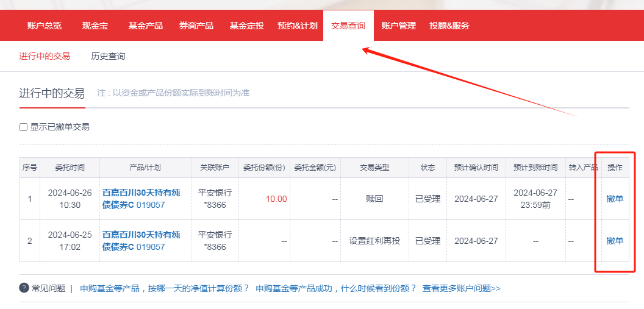Click the 委托份额(份) column header
The height and width of the screenshot is (309, 644).
click(264, 168)
